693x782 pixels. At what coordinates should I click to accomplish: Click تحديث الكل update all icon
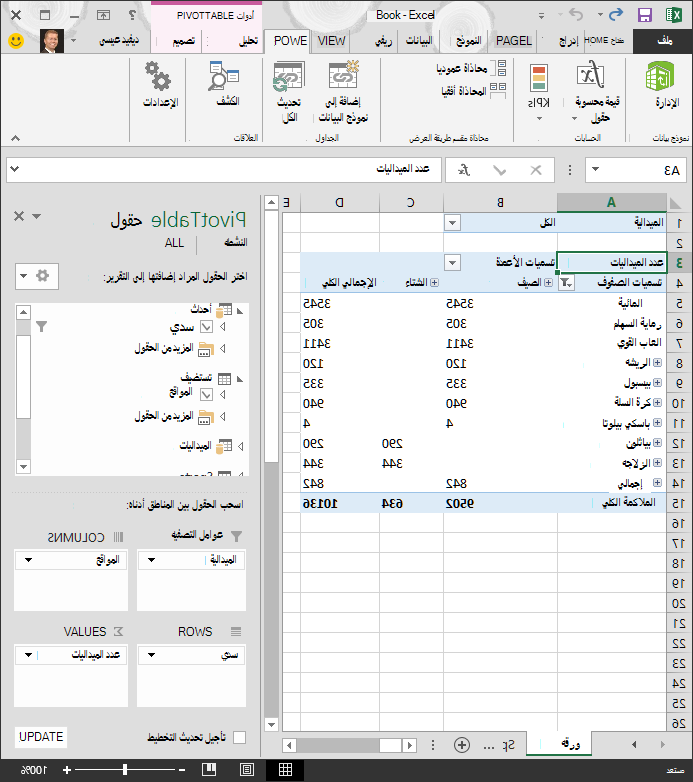pos(289,76)
